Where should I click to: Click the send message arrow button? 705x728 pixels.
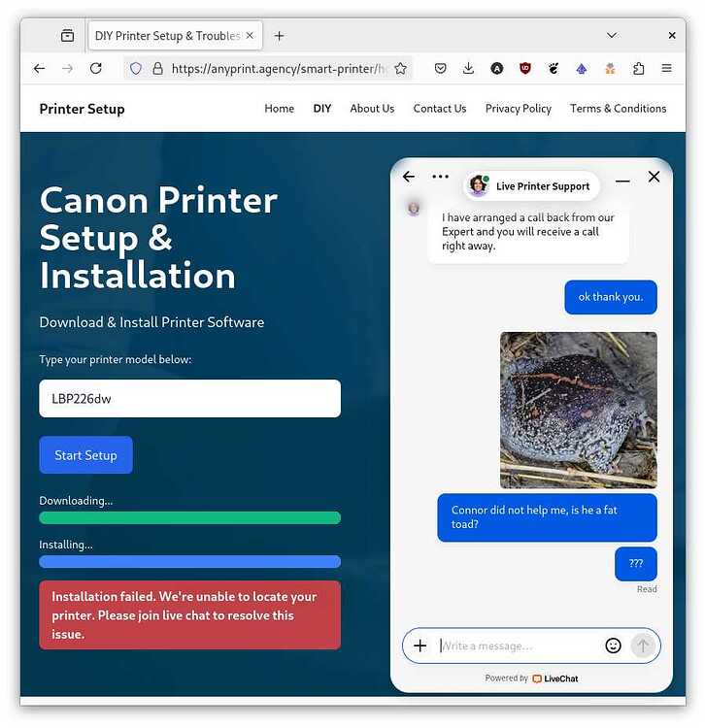[643, 645]
